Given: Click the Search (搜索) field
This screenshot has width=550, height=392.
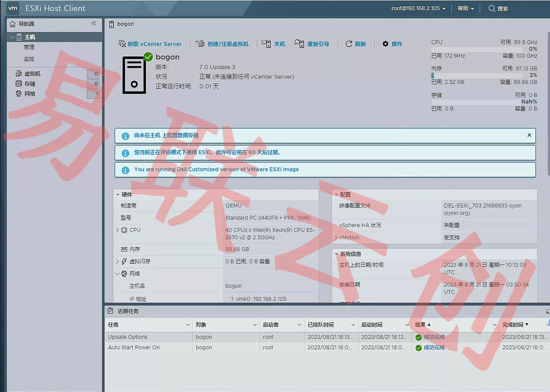Looking at the screenshot, I should pyautogui.click(x=503, y=9).
